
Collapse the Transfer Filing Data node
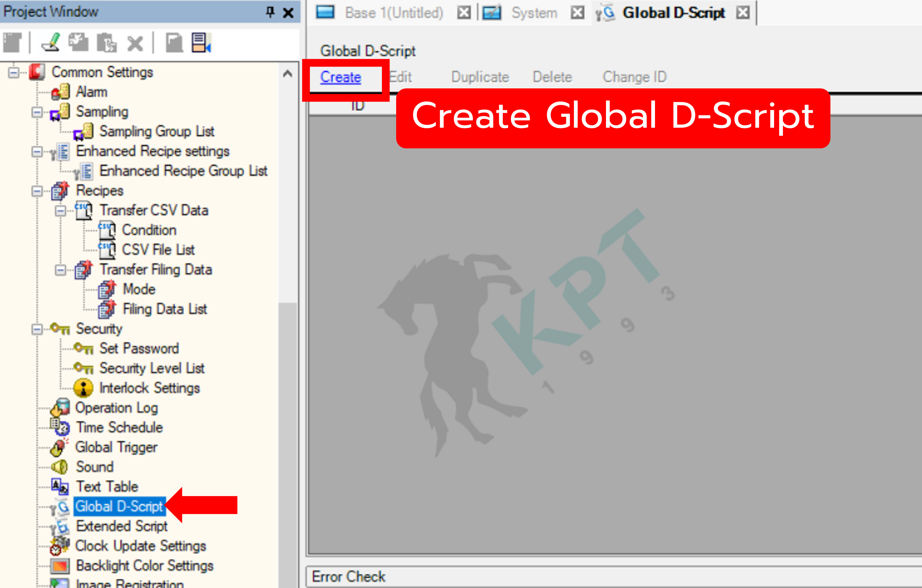[x=61, y=270]
